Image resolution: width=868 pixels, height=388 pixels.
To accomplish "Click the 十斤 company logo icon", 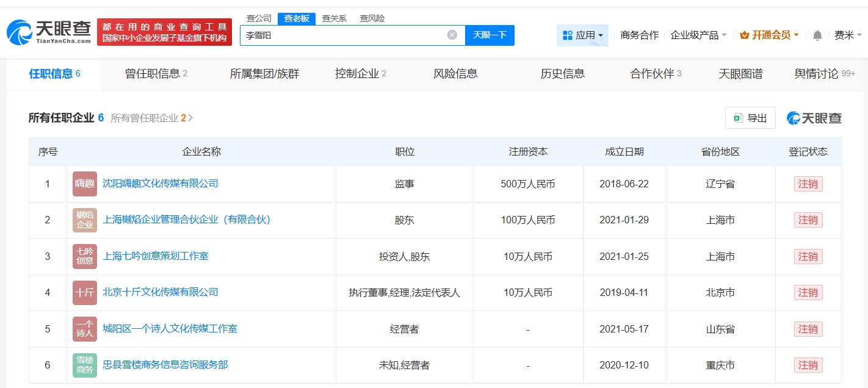I will [x=84, y=292].
